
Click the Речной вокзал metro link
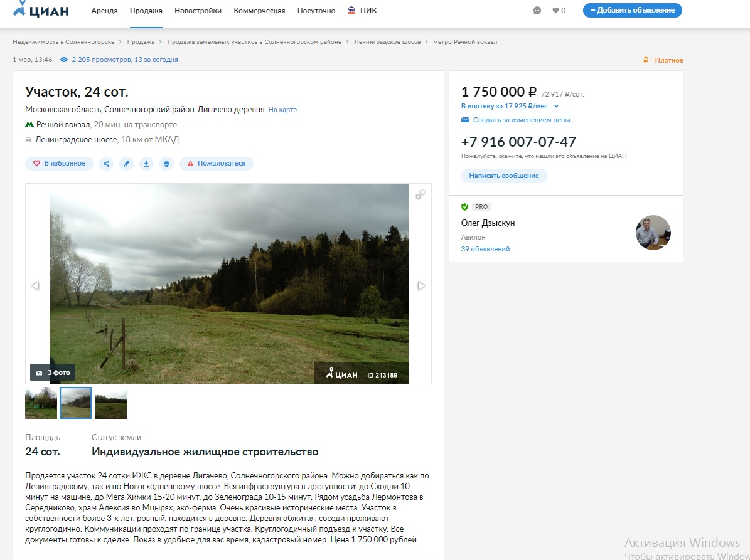tap(63, 124)
